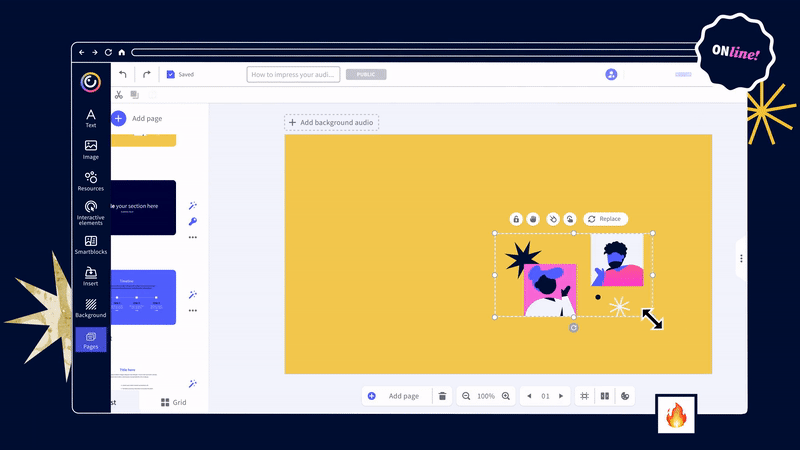Open more options for Timeline page
This screenshot has width=800, height=450.
192,310
